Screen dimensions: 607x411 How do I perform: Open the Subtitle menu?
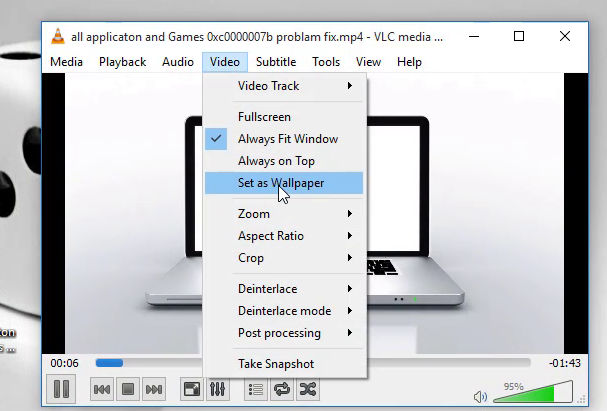click(275, 62)
